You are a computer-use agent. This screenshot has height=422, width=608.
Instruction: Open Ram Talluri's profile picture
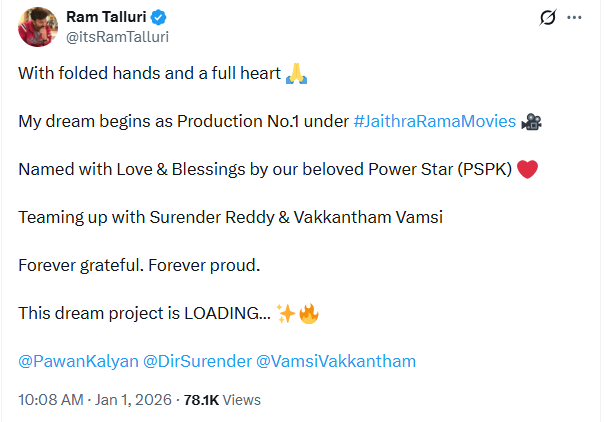coord(37,26)
